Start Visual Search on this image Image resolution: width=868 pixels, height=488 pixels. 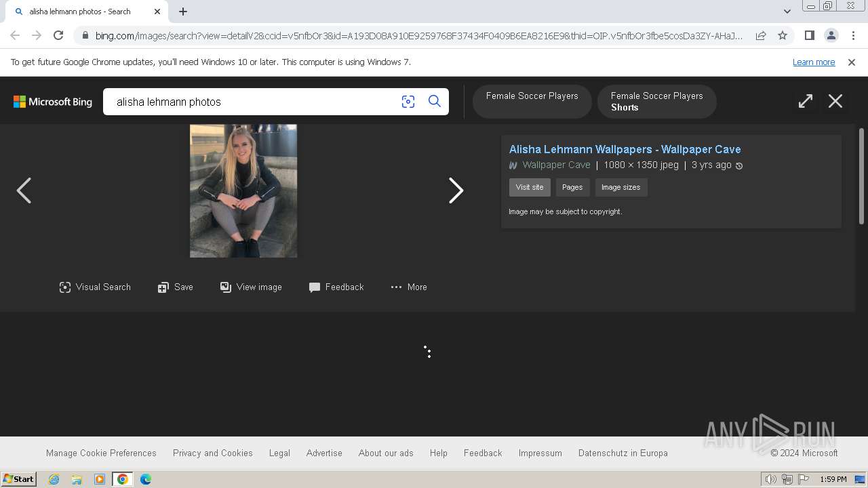coord(95,287)
